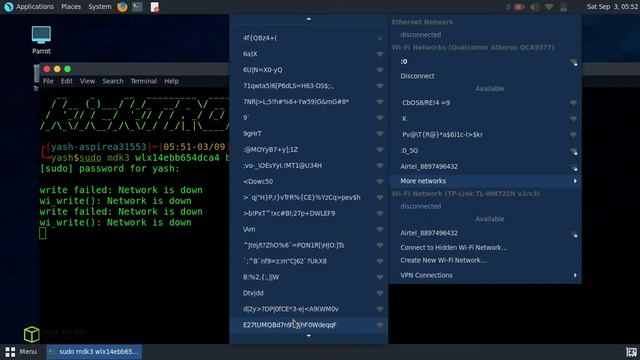Viewport: 640px width, 360px height.
Task: Click the Parrot logo beside Applications
Action: 8,7
